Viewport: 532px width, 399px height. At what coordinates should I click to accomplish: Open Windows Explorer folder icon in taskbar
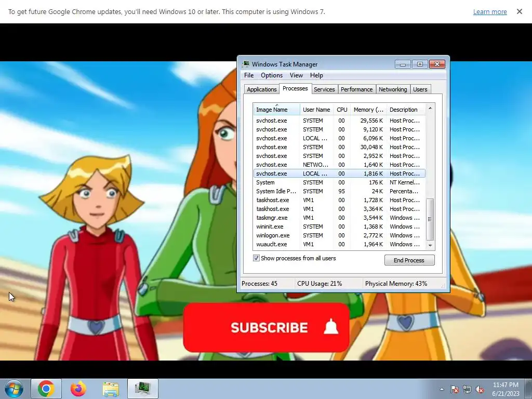click(x=111, y=389)
